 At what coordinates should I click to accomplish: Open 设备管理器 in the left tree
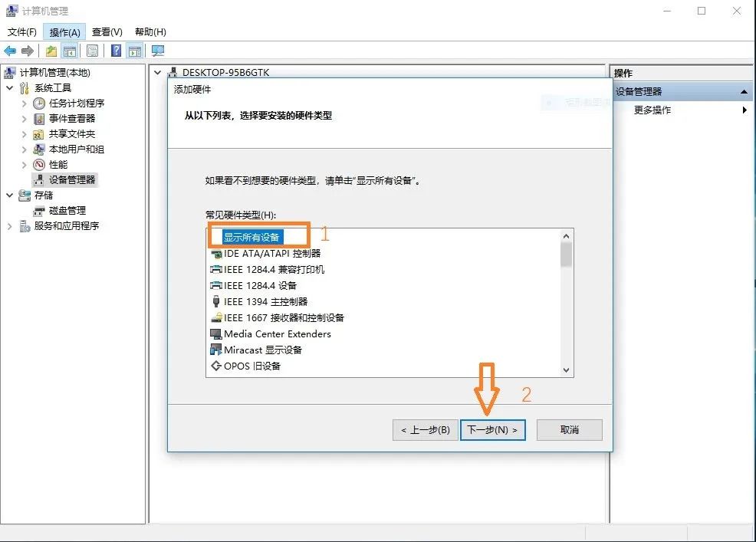(72, 180)
